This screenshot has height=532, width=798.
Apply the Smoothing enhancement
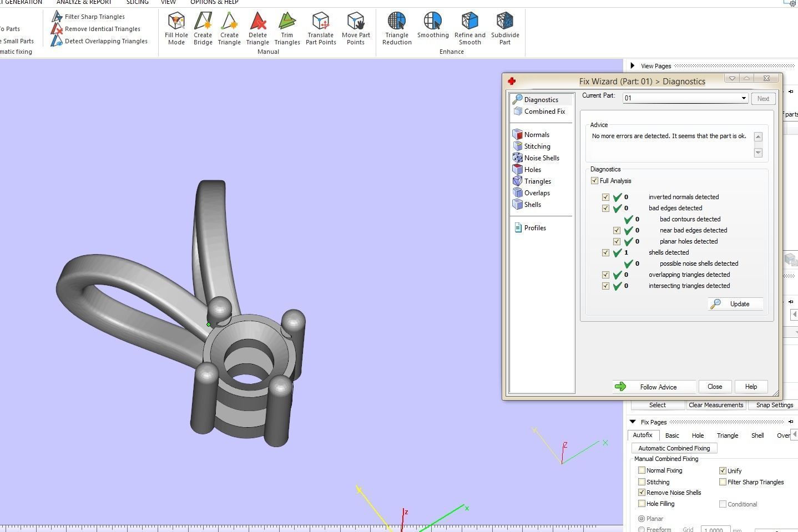tap(433, 26)
